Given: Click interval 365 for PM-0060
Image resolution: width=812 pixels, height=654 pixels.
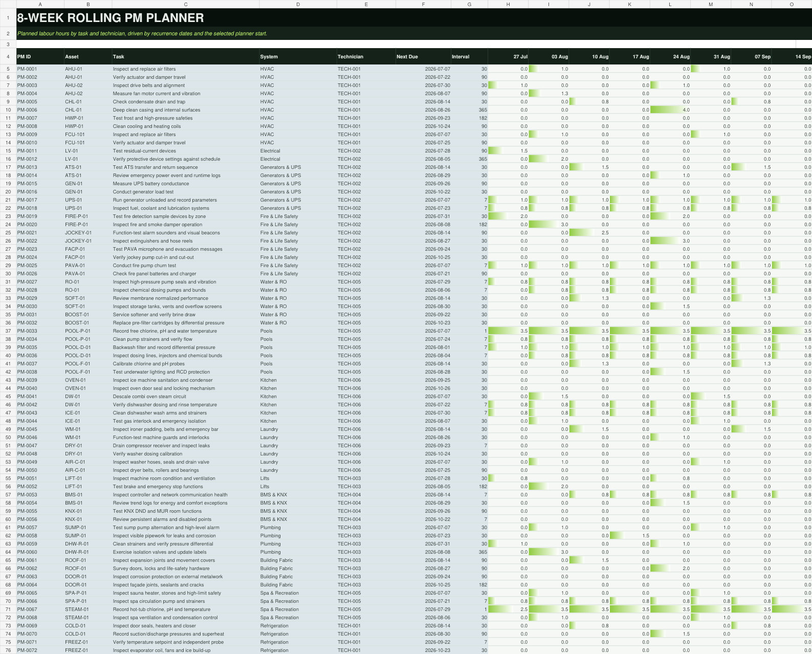Looking at the screenshot, I should coord(469,552).
